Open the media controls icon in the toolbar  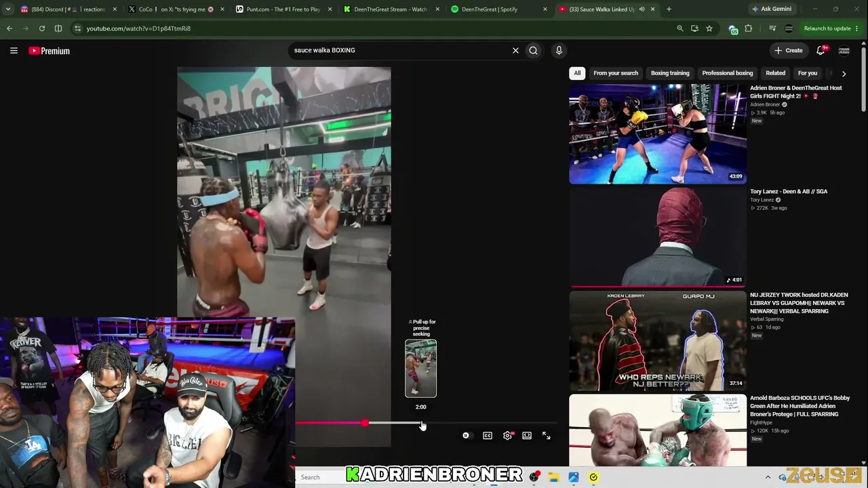[772, 28]
